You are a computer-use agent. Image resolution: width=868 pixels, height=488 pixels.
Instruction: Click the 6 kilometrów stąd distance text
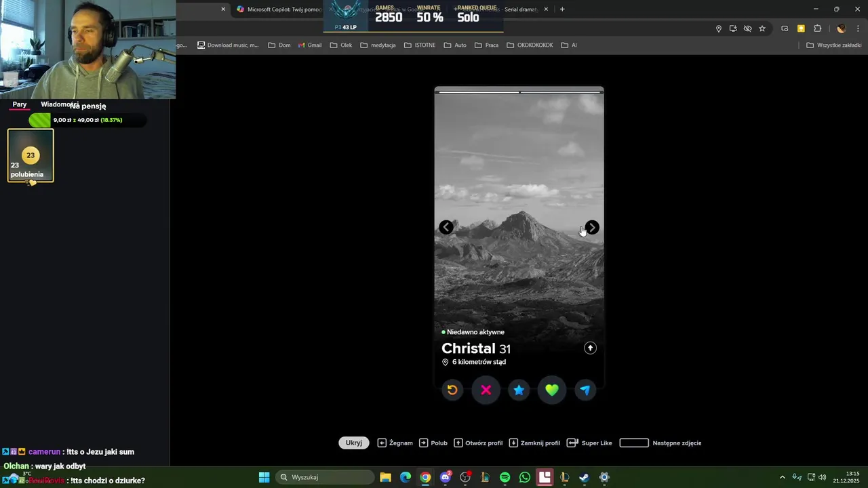click(x=479, y=362)
